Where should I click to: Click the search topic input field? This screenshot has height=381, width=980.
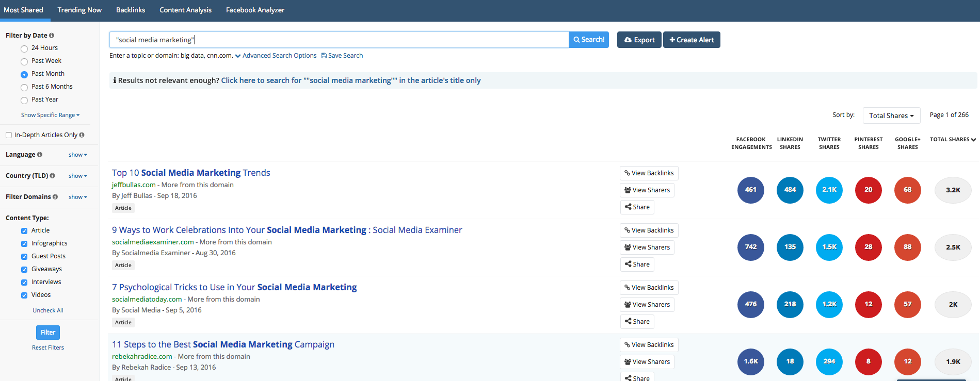tap(339, 40)
